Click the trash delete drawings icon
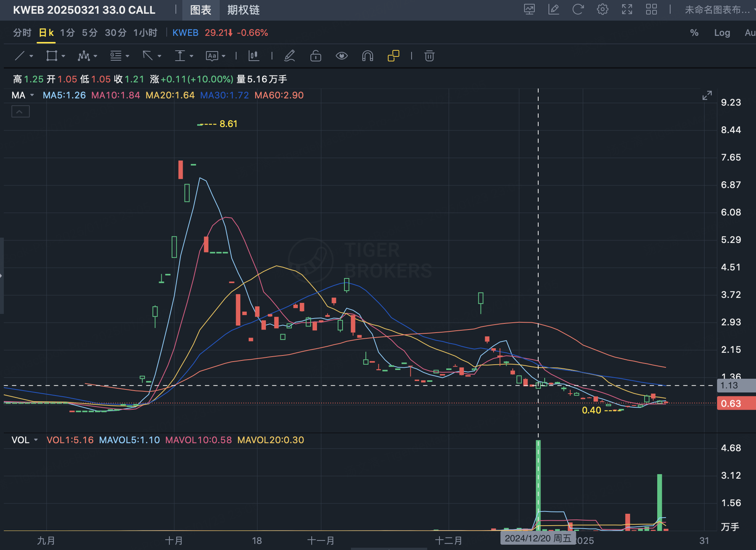Viewport: 756px width, 550px height. click(429, 56)
